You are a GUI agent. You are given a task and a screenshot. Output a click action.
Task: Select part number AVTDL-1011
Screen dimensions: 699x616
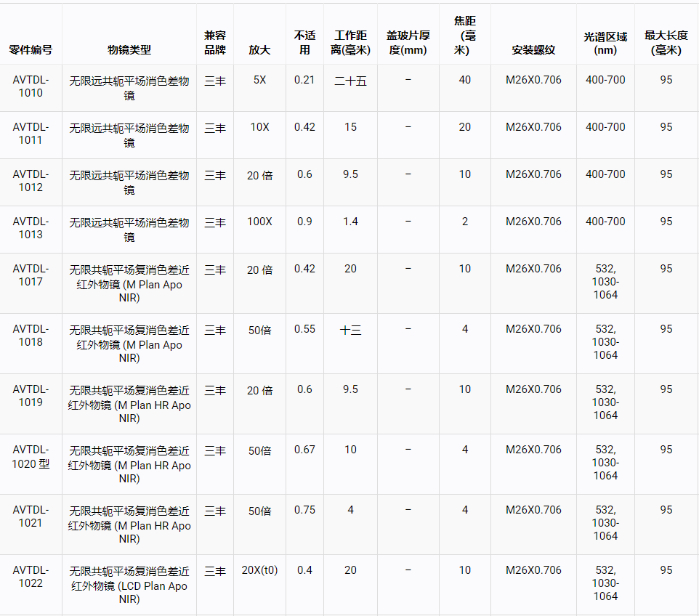(31, 133)
